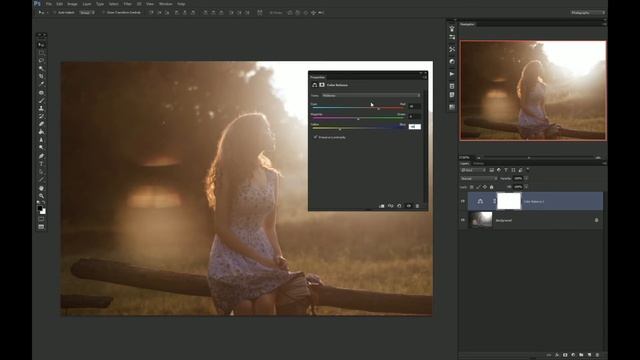The height and width of the screenshot is (360, 640).
Task: Hide the Background layer
Action: point(463,220)
